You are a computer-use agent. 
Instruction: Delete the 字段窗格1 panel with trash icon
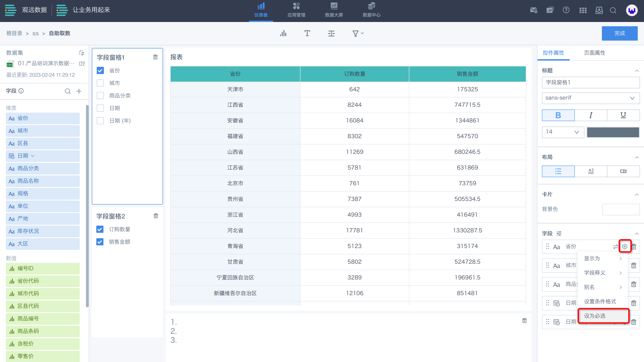point(155,57)
